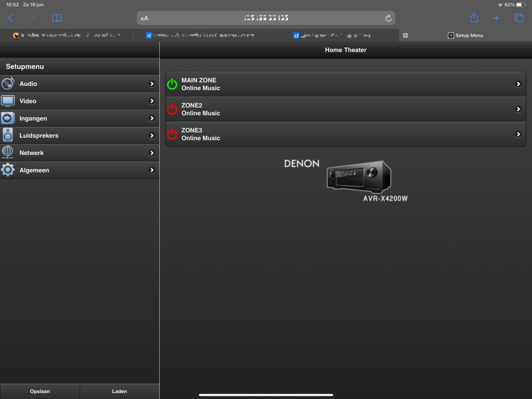
Task: Focus the Safari address bar
Action: [x=265, y=18]
